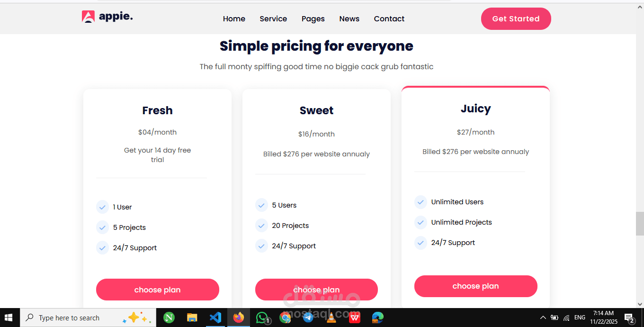Click the Windows Start button

click(9, 318)
